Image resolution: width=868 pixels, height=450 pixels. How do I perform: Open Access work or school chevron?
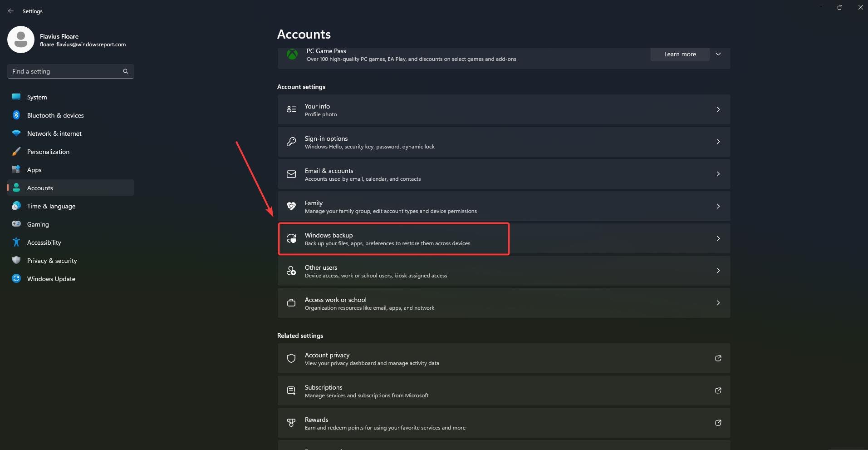[x=718, y=303]
